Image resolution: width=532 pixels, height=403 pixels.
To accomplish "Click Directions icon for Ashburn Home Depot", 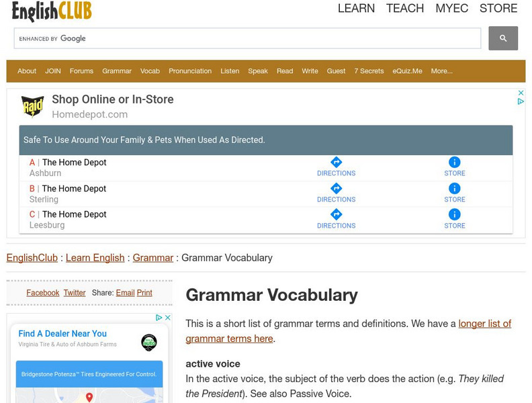I will 336,162.
